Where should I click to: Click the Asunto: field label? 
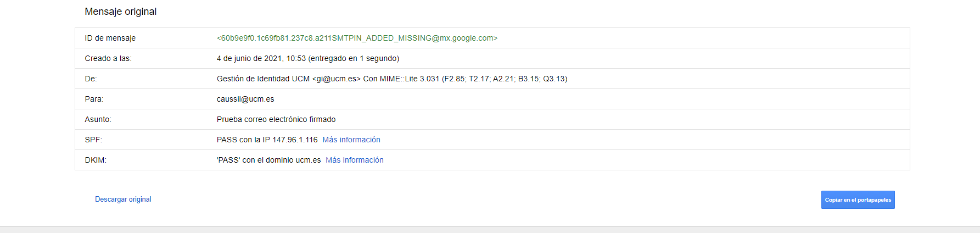click(x=98, y=119)
